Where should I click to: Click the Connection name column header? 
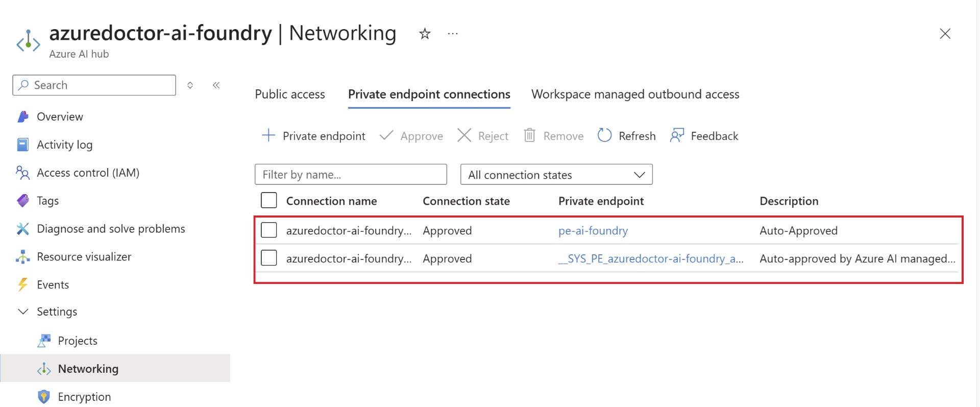tap(332, 201)
